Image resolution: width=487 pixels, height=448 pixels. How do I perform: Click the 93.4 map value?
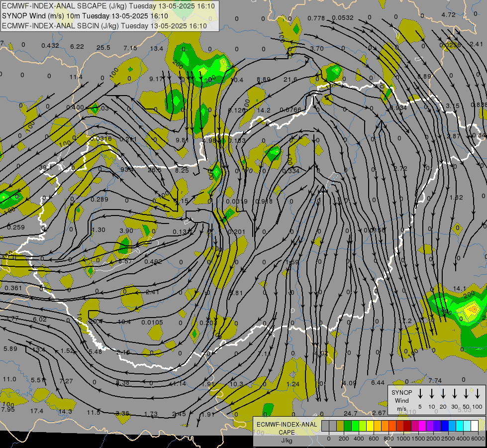point(127,170)
